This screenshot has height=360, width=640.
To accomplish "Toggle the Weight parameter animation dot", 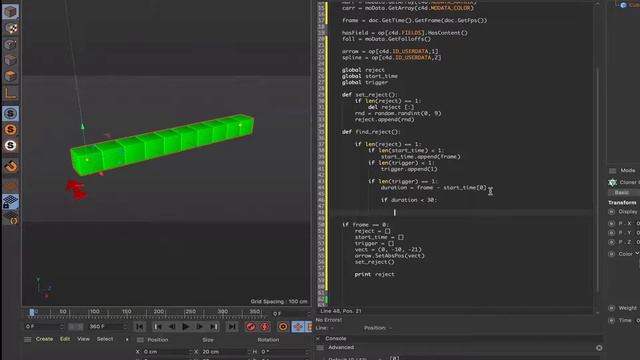I will 611,308.
